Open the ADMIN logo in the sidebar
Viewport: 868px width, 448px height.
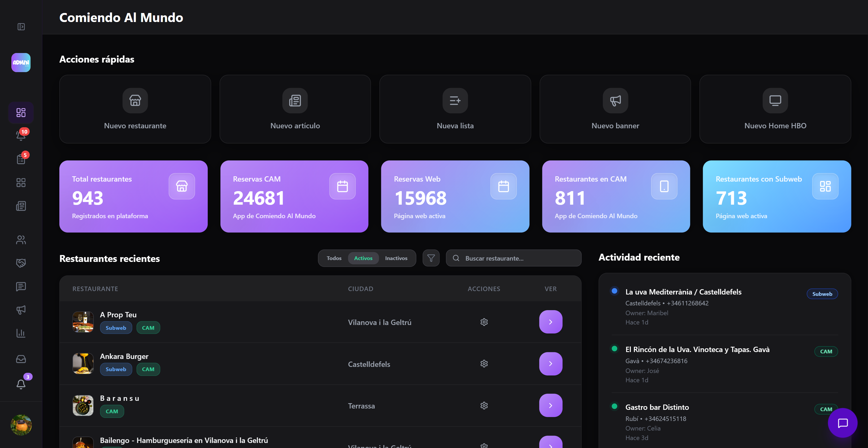(x=21, y=62)
